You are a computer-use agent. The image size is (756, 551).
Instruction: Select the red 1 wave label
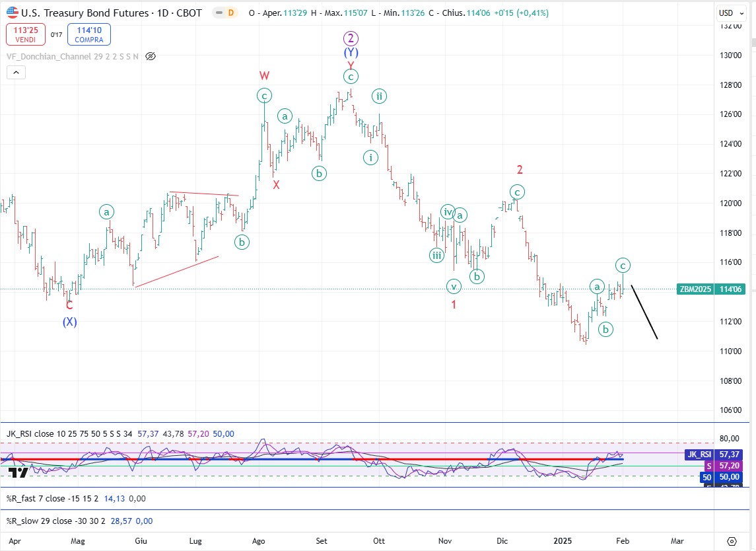pyautogui.click(x=454, y=305)
